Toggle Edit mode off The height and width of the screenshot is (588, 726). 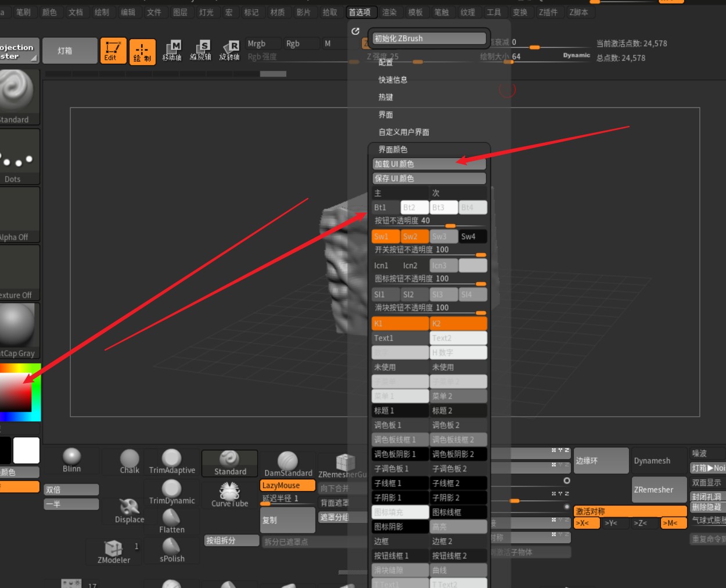click(113, 50)
